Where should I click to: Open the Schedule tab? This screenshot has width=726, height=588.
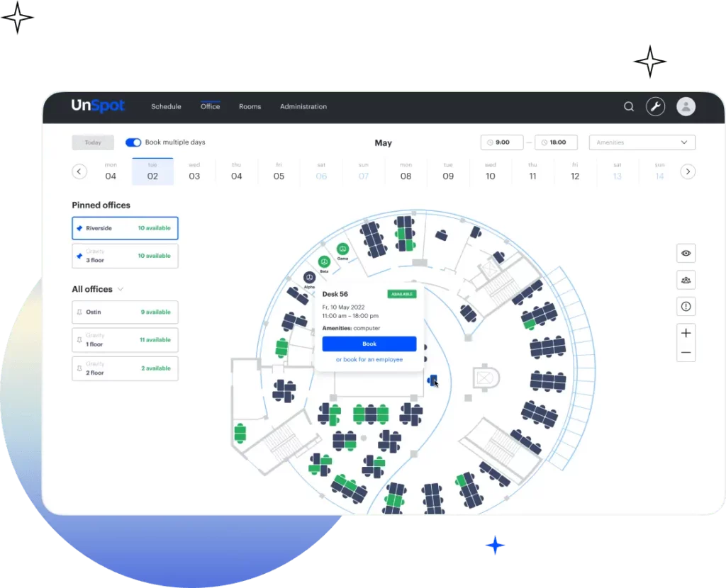click(166, 107)
